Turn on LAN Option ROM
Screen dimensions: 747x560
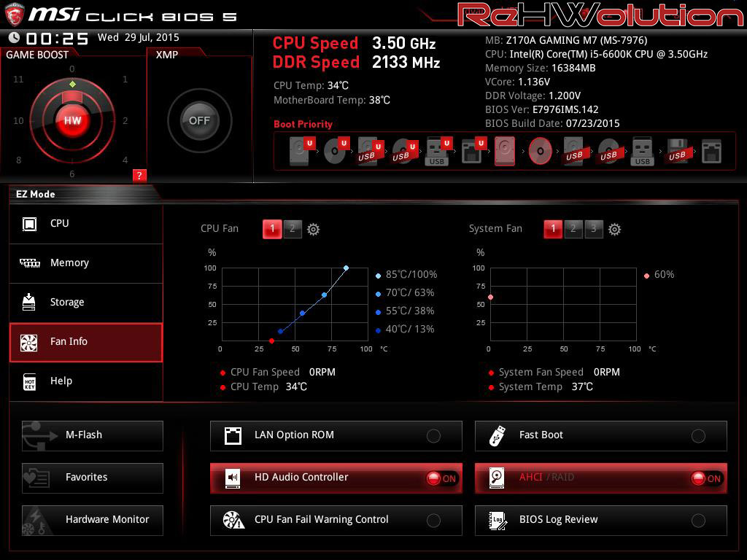pos(433,436)
